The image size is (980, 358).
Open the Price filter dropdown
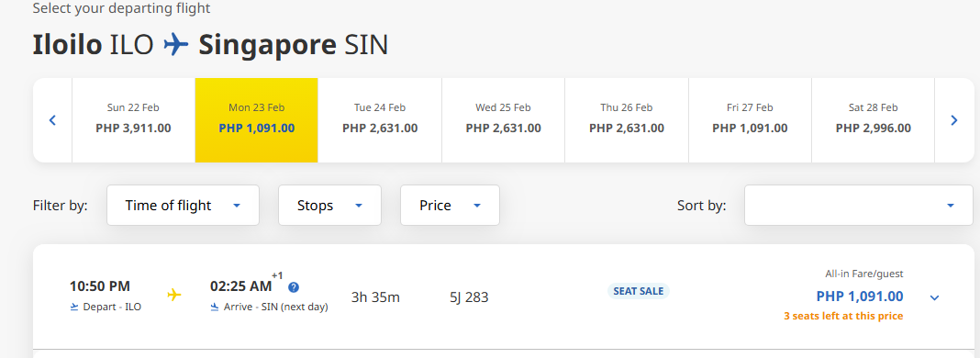(x=450, y=205)
